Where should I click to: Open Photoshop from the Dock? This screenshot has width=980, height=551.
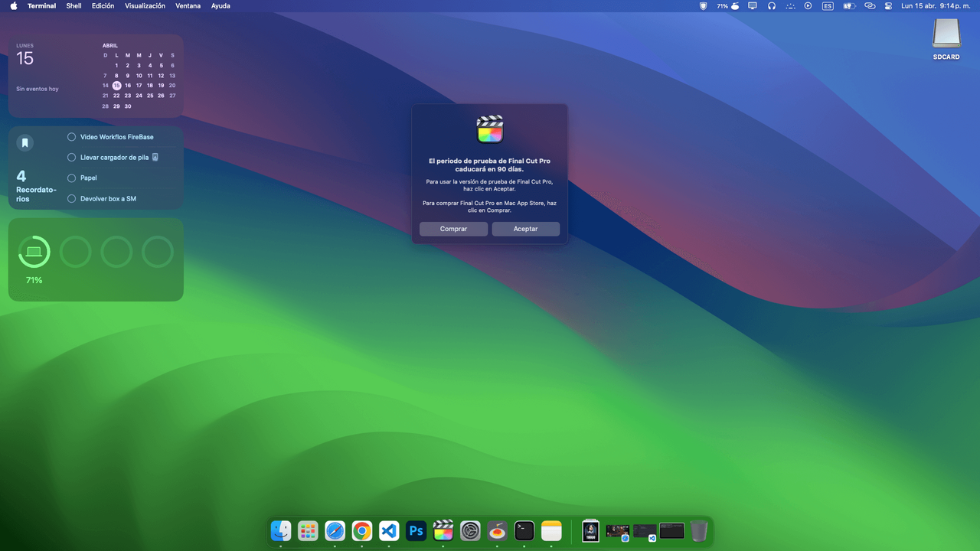click(x=416, y=530)
